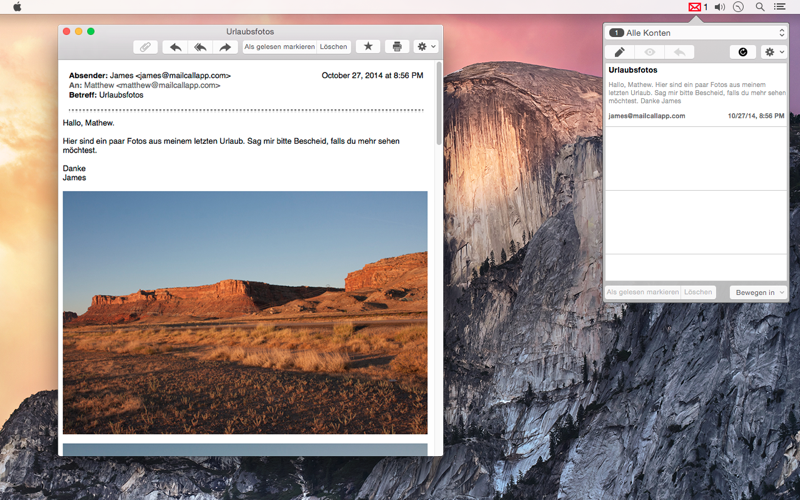Click the message window vertical scrollbar
The image size is (800, 500).
pos(439,104)
